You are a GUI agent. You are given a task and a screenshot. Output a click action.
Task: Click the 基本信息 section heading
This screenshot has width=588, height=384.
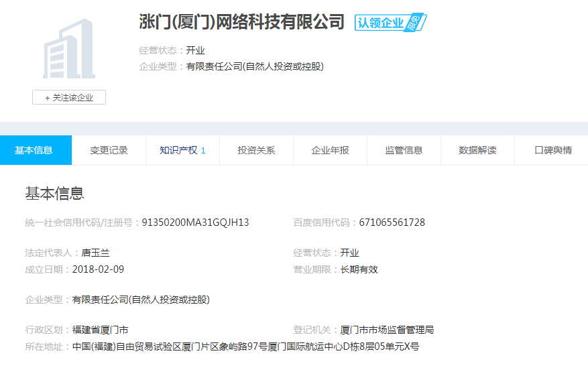tap(54, 194)
